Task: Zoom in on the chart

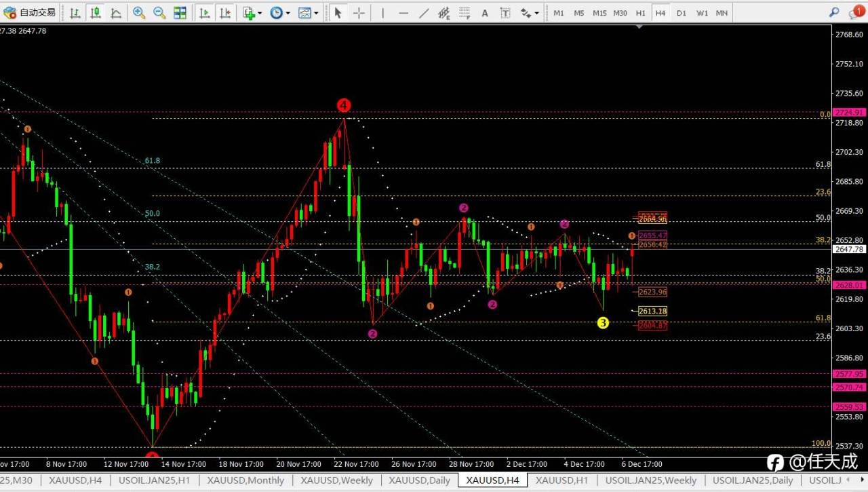Action: (x=139, y=12)
